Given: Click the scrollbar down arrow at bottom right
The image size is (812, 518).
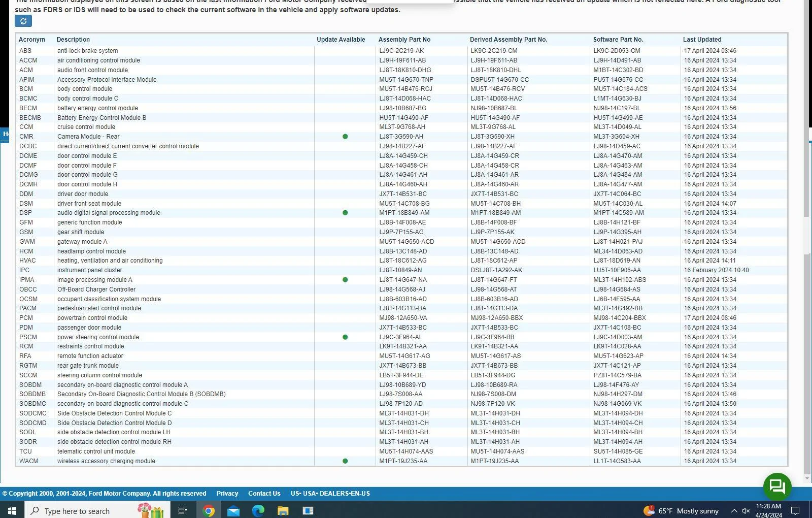Looking at the screenshot, I should (807, 478).
